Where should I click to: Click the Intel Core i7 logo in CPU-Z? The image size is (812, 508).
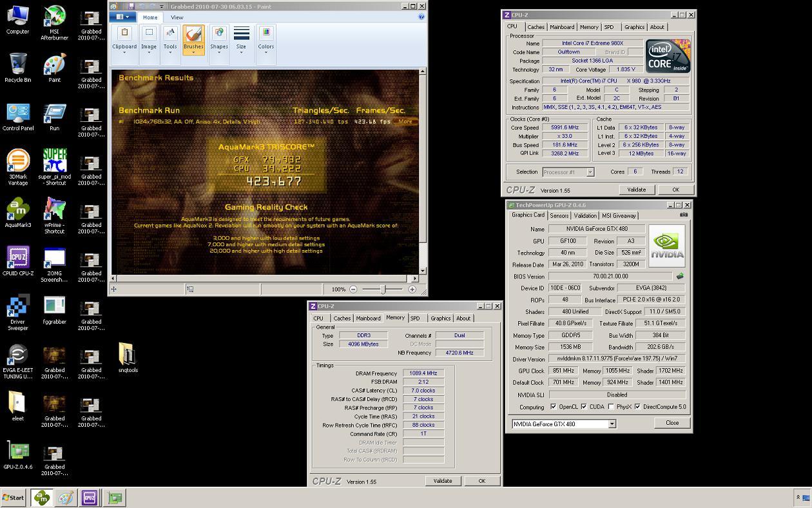pyautogui.click(x=668, y=56)
